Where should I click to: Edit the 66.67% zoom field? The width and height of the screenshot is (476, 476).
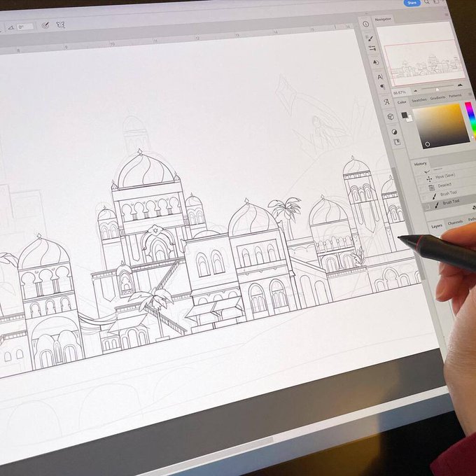[x=400, y=92]
